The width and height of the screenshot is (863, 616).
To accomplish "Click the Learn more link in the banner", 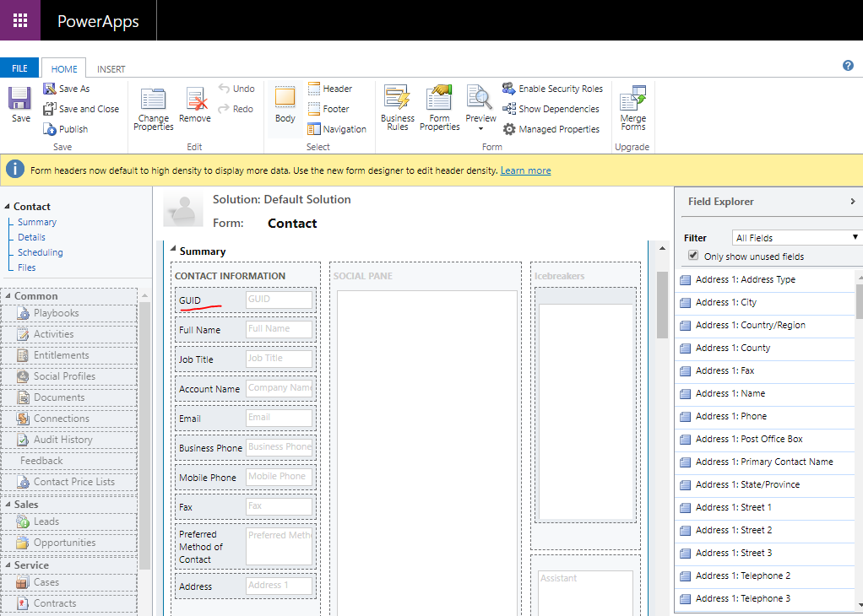I will pyautogui.click(x=525, y=170).
